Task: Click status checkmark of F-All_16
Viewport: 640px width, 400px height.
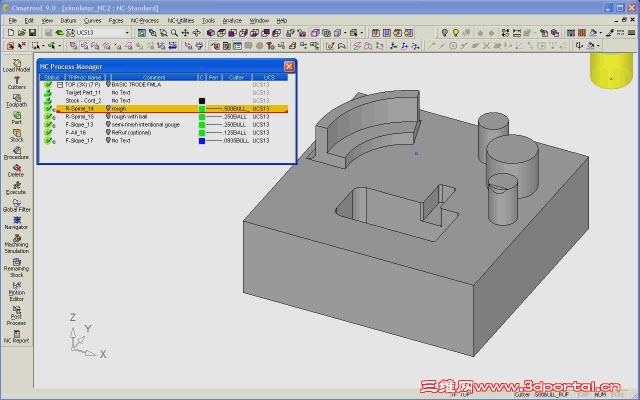Action: click(48, 132)
